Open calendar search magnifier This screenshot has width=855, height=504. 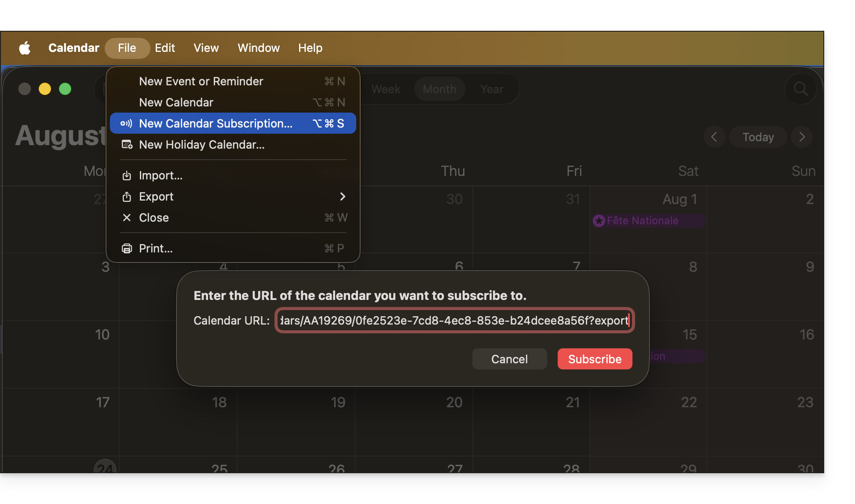800,89
